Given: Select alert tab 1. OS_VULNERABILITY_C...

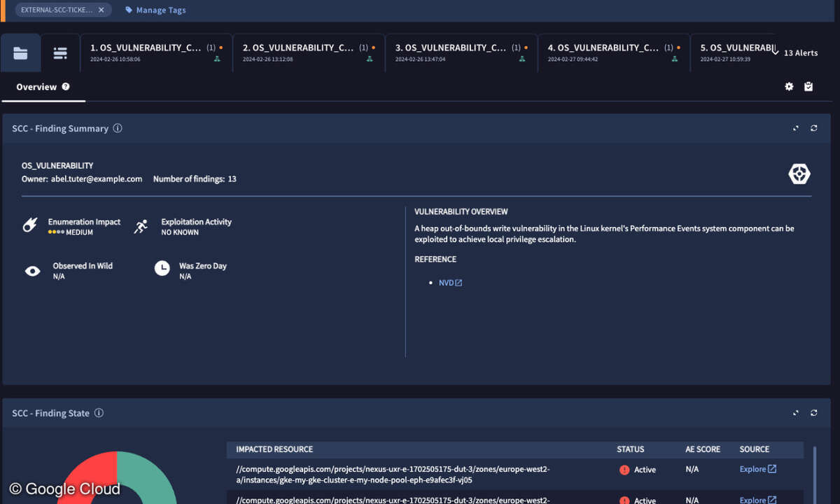Looking at the screenshot, I should pyautogui.click(x=157, y=52).
